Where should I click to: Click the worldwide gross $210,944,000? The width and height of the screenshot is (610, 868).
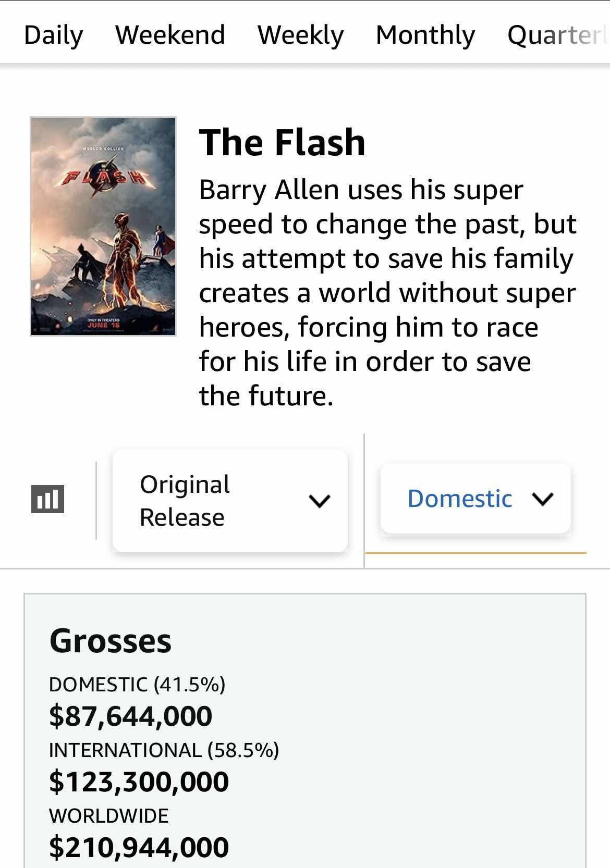(x=139, y=847)
